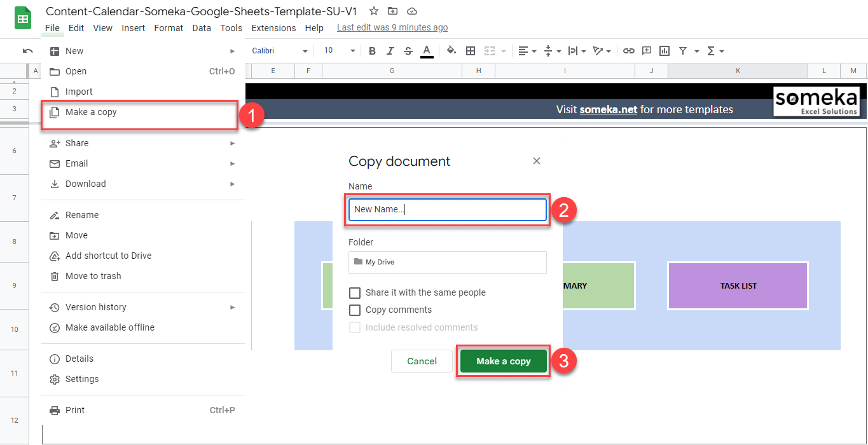Click the move-to-folder icon beside the title
This screenshot has width=868, height=445.
(x=393, y=11)
